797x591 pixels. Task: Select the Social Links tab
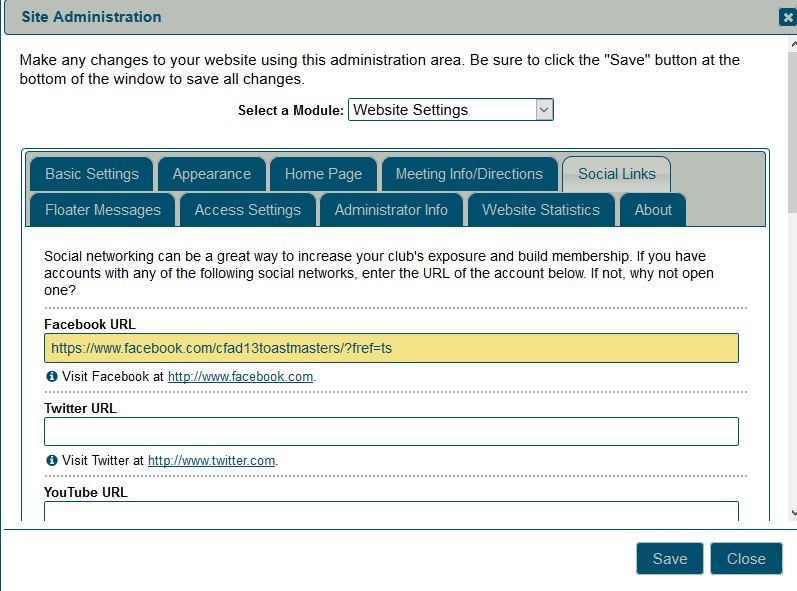(x=617, y=174)
